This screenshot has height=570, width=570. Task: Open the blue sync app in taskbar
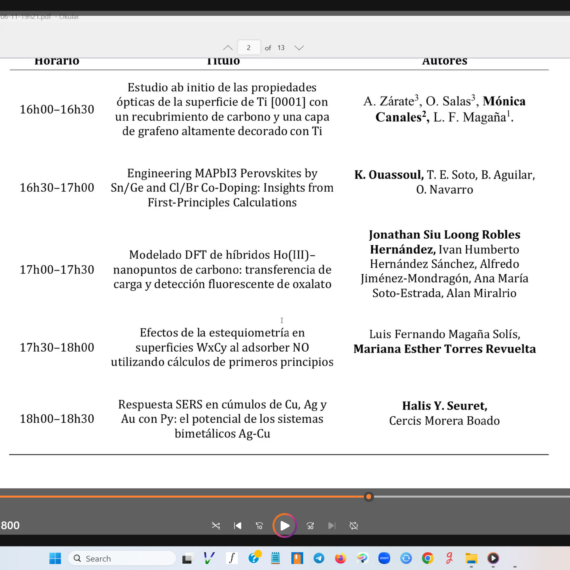pyautogui.click(x=406, y=558)
